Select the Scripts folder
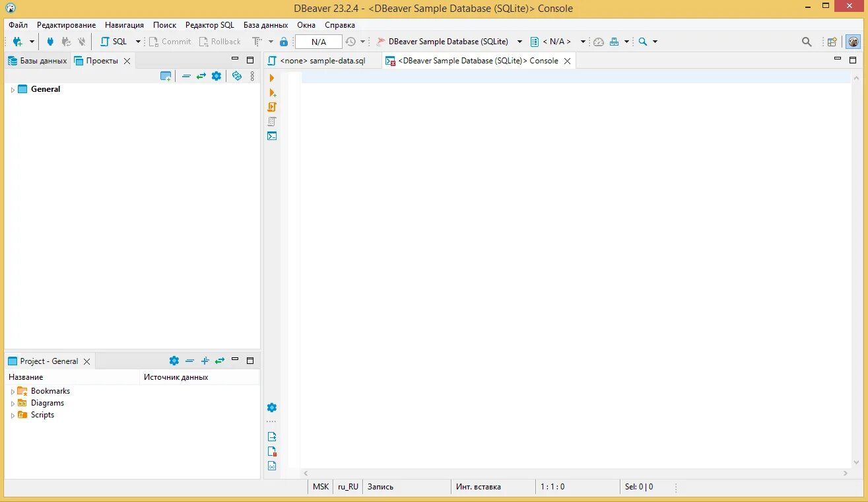 pos(42,415)
